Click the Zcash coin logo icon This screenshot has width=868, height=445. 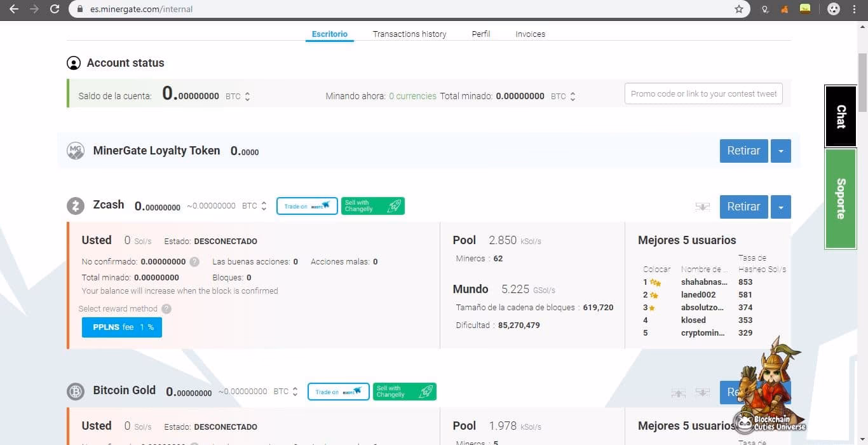tap(76, 206)
